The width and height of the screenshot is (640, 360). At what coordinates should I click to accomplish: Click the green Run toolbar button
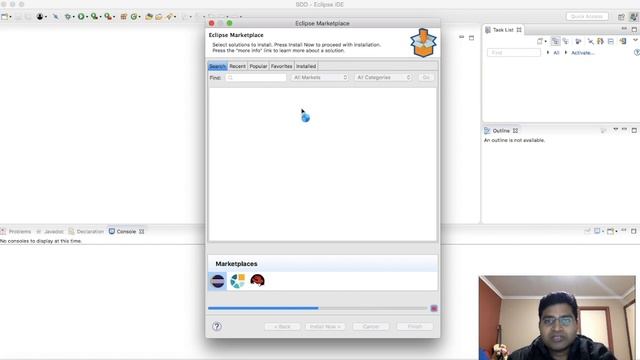point(81,17)
